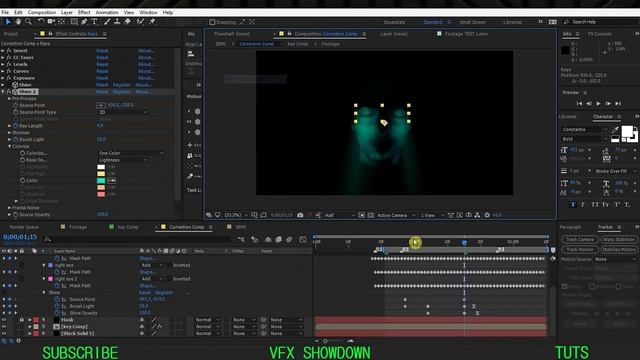
Task: Open the Effect menu
Action: (x=84, y=13)
